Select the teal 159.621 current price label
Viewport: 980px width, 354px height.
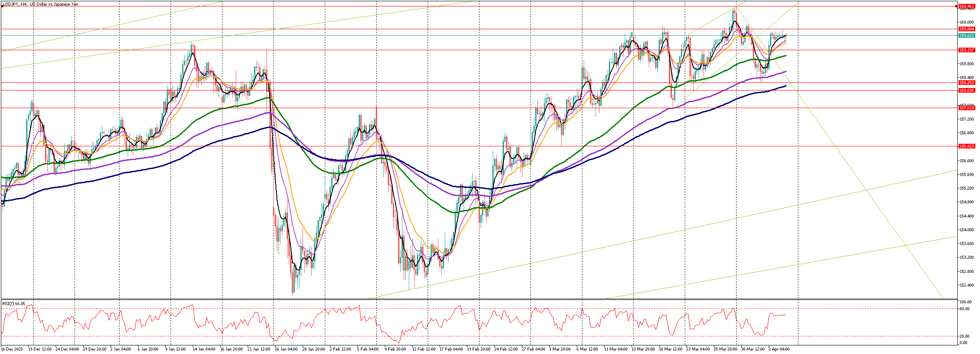coord(967,36)
